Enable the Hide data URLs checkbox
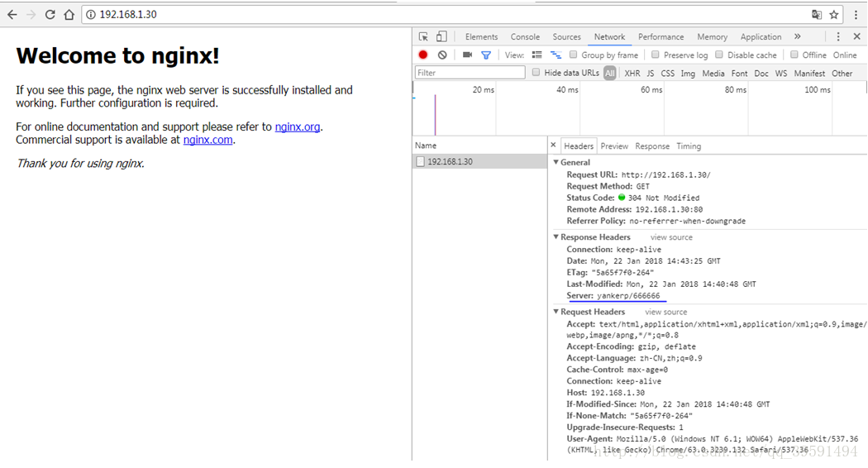 537,73
